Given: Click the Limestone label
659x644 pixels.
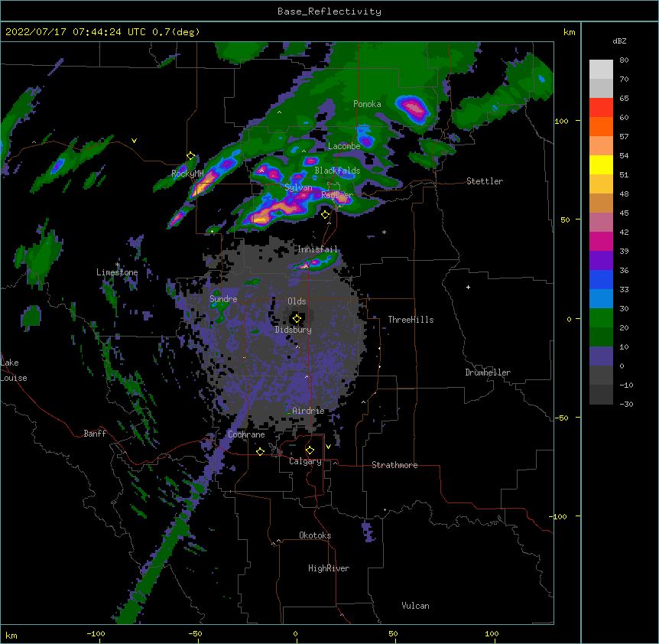Looking at the screenshot, I should (x=117, y=272).
